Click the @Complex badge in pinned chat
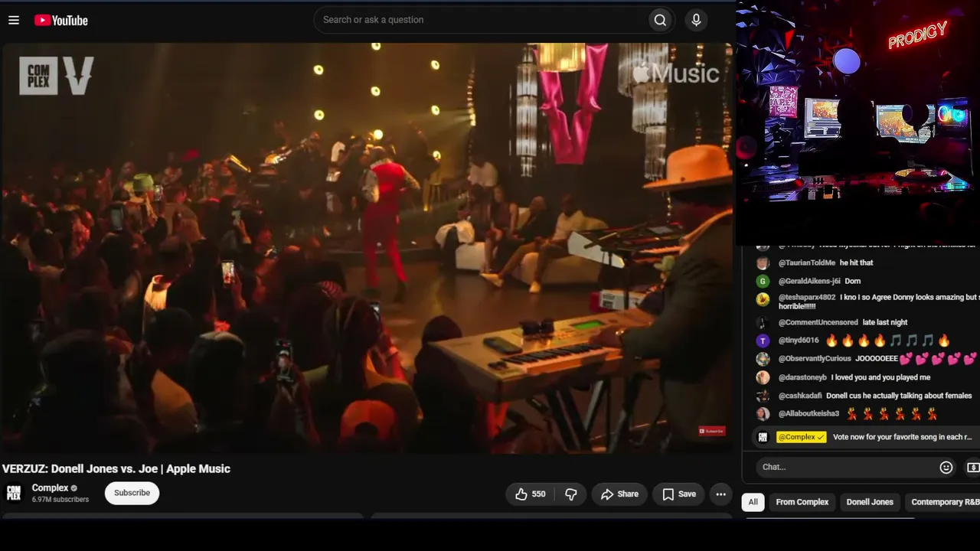 pyautogui.click(x=801, y=437)
